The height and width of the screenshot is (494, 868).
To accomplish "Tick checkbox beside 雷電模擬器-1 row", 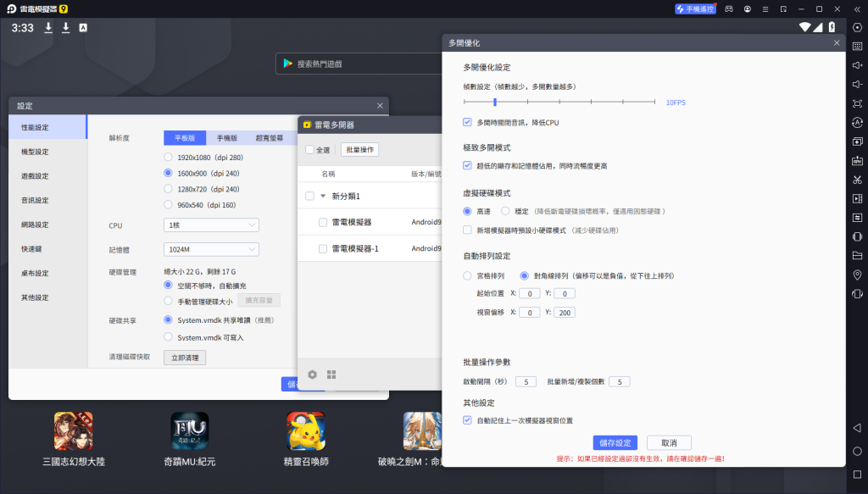I will tap(323, 248).
